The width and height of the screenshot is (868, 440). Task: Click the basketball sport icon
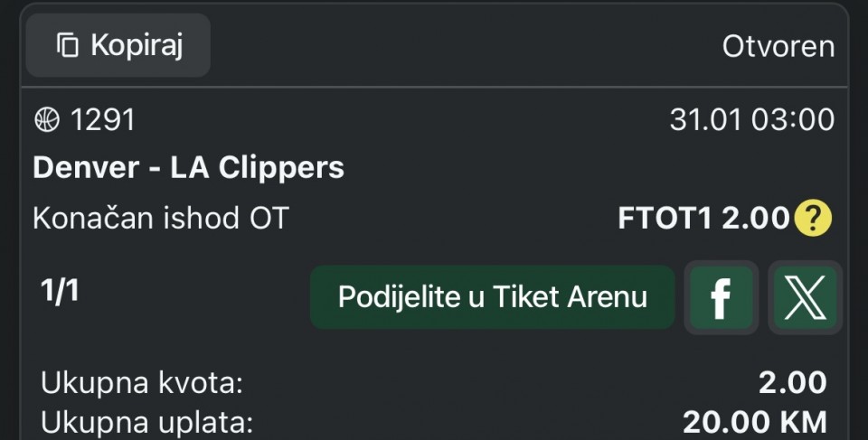[46, 120]
